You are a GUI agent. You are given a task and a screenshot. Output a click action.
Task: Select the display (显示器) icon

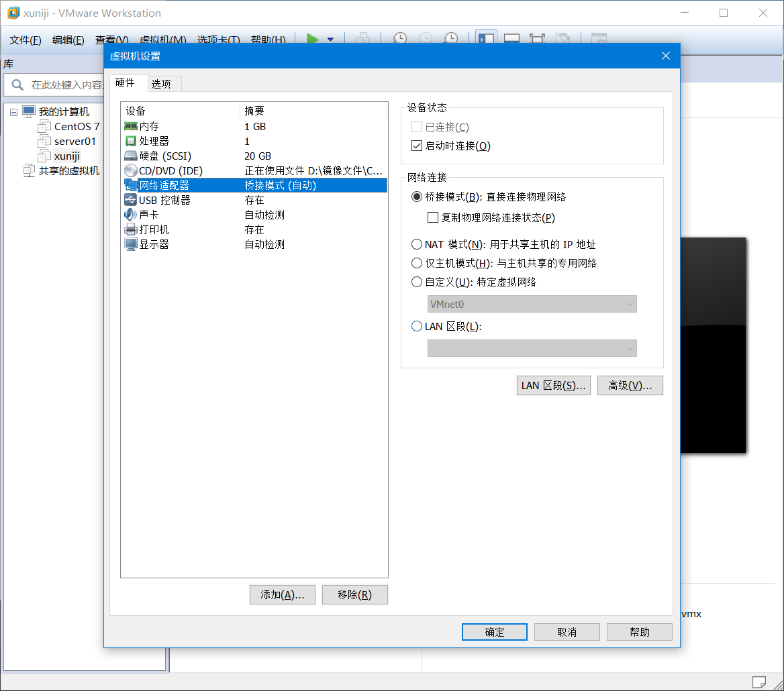tap(130, 244)
